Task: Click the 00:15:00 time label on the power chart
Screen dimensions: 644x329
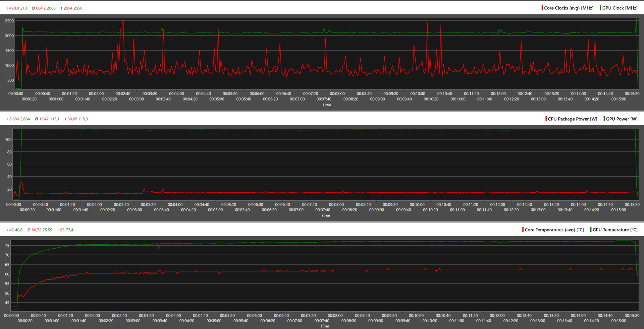Action: 619,210
